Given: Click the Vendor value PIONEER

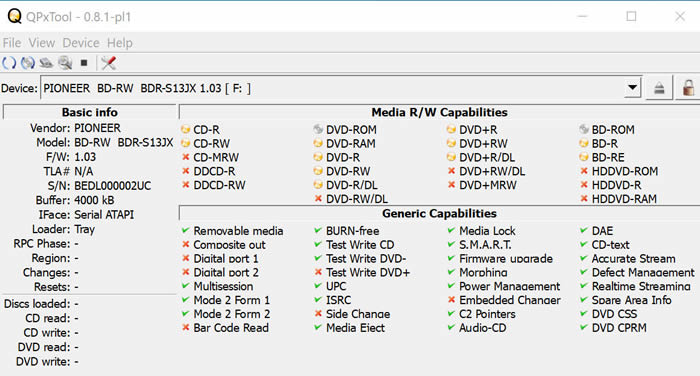Looking at the screenshot, I should point(97,128).
